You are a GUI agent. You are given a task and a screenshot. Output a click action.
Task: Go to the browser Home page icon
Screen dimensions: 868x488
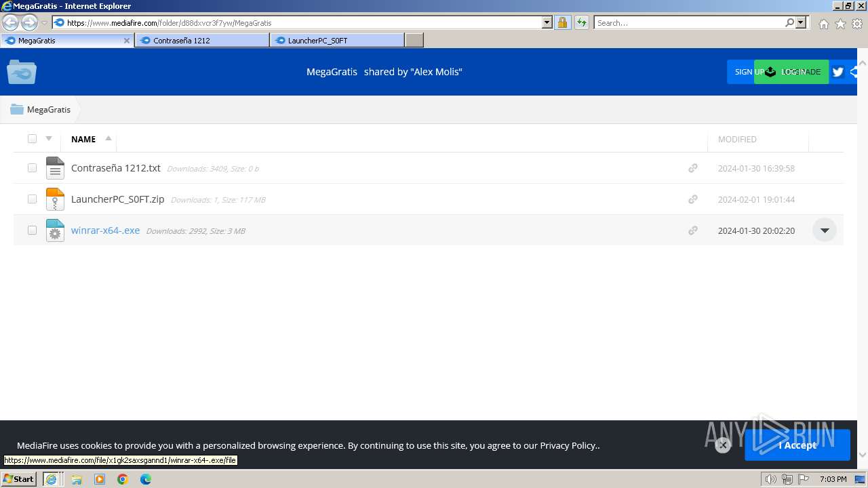823,24
